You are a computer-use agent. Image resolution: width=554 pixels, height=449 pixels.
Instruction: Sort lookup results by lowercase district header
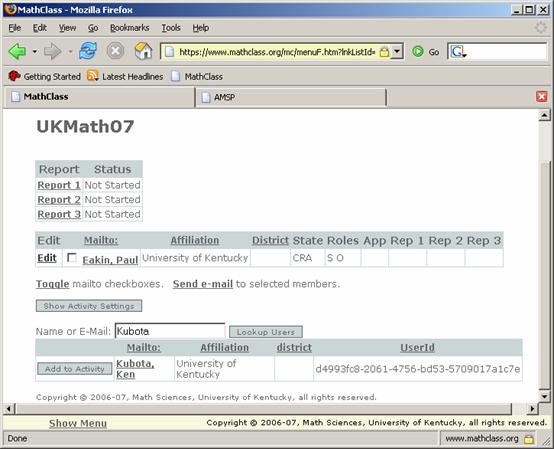(294, 348)
